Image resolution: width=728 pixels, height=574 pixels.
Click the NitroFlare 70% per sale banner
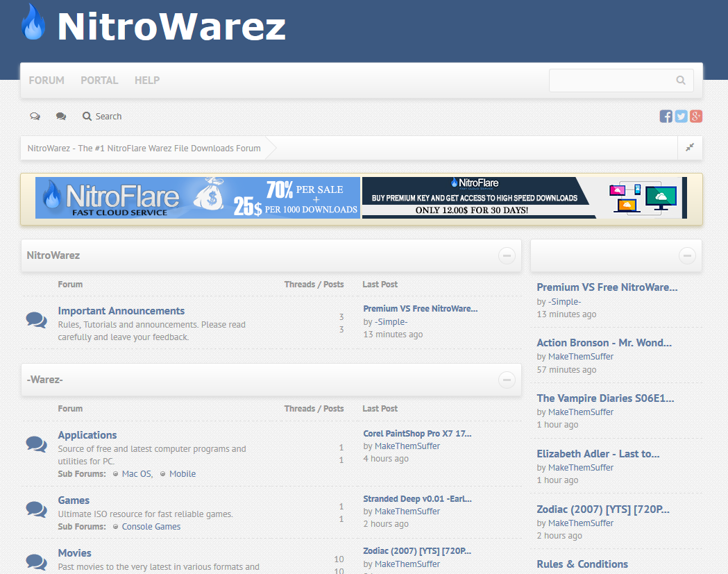click(198, 198)
